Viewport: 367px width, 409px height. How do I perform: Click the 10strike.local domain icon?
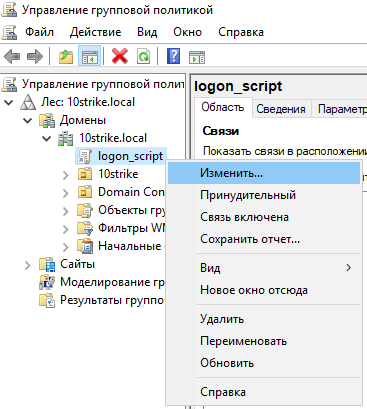(66, 138)
